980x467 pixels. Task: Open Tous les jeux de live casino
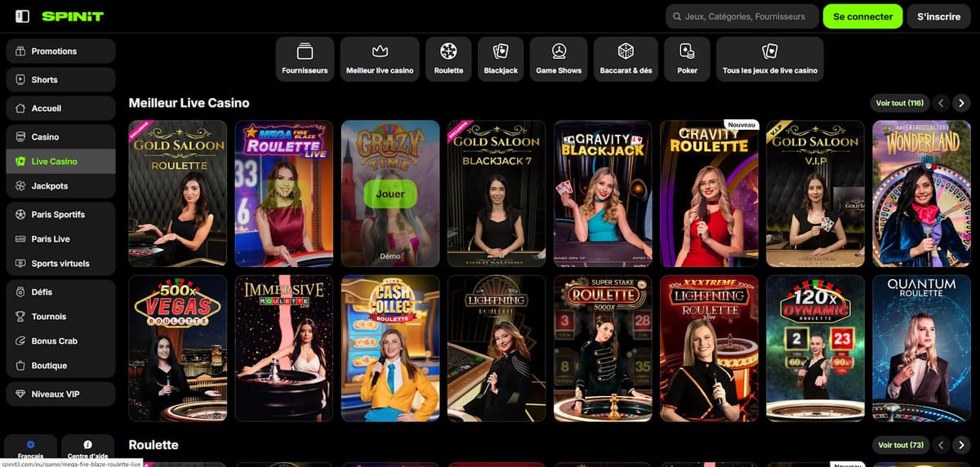769,60
